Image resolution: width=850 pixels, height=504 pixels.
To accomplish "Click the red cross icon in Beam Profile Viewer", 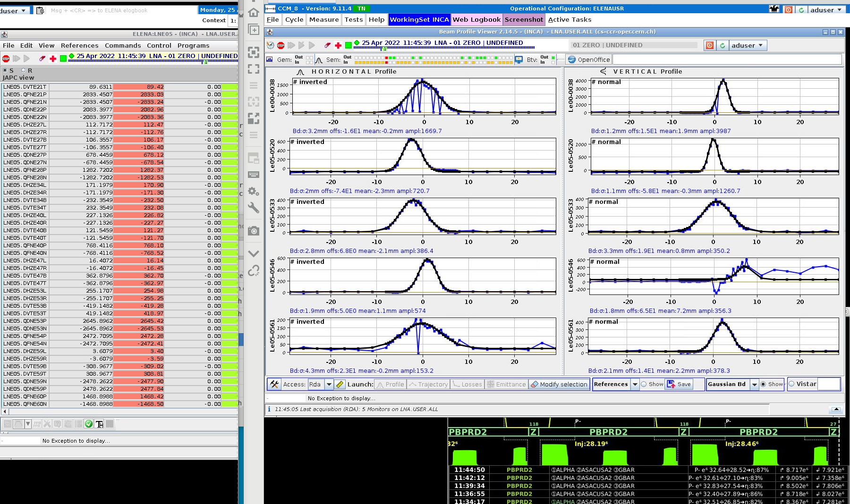I will [x=338, y=45].
